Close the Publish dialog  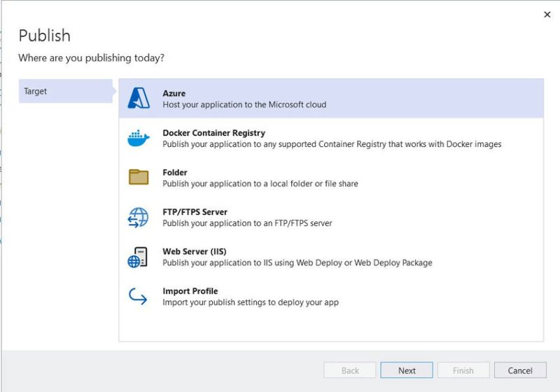pyautogui.click(x=547, y=15)
